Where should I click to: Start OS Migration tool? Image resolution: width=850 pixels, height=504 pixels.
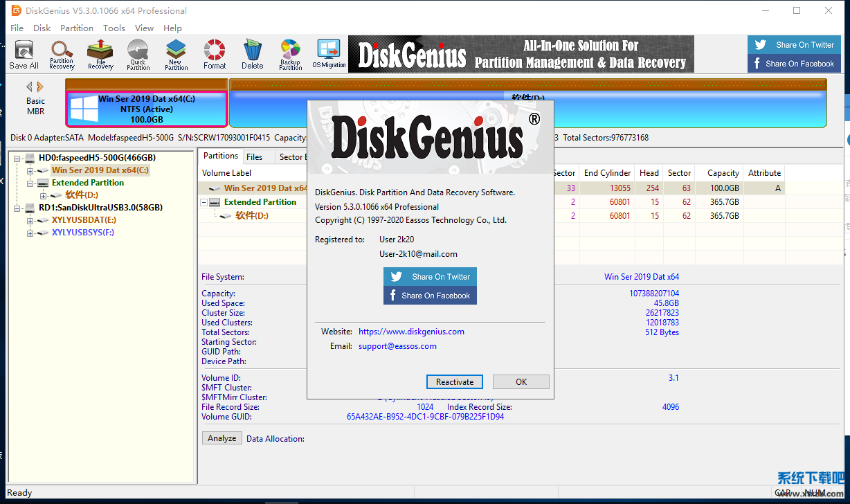tap(329, 55)
